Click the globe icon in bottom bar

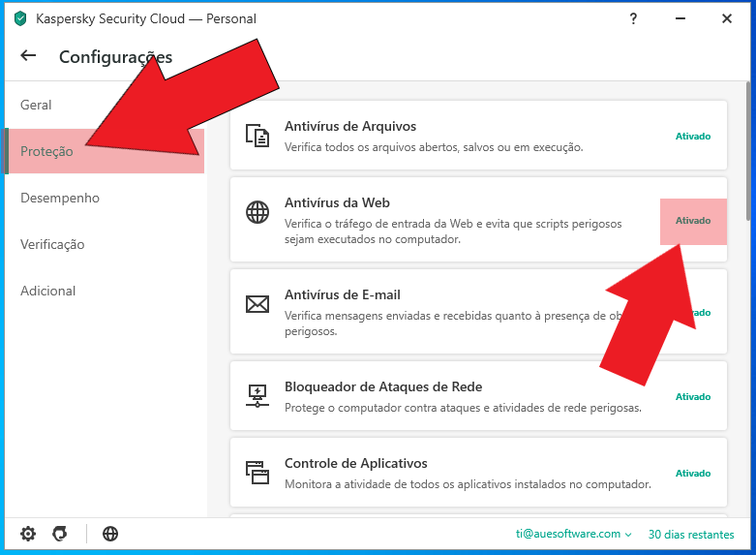(110, 534)
